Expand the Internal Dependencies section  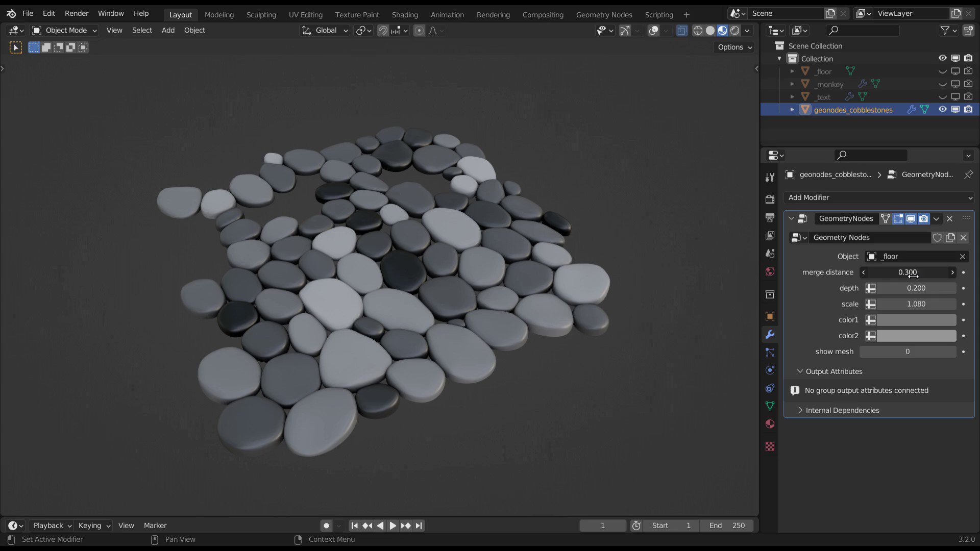click(x=842, y=410)
